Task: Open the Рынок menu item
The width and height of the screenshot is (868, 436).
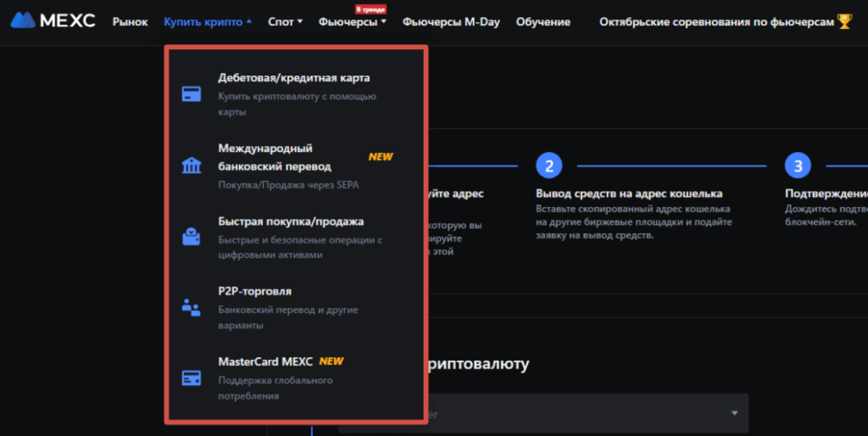Action: pos(130,22)
